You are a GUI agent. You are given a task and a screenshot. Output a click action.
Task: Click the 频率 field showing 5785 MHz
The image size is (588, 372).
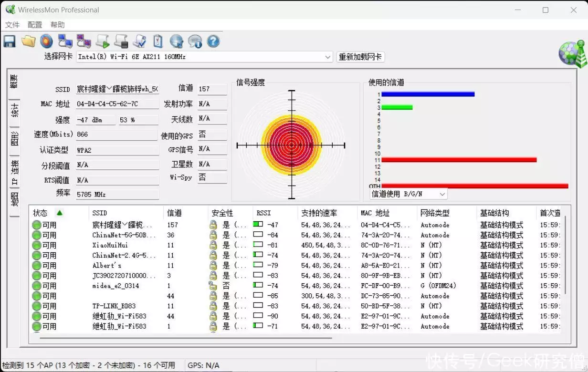point(117,195)
